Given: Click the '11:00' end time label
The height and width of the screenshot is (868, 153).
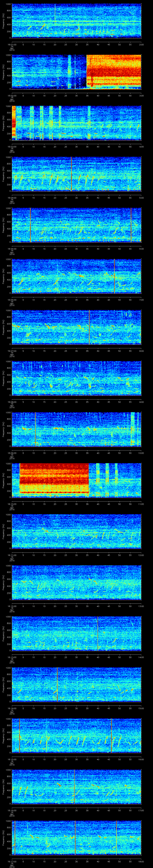Looking at the screenshot, I should tap(141, 504).
